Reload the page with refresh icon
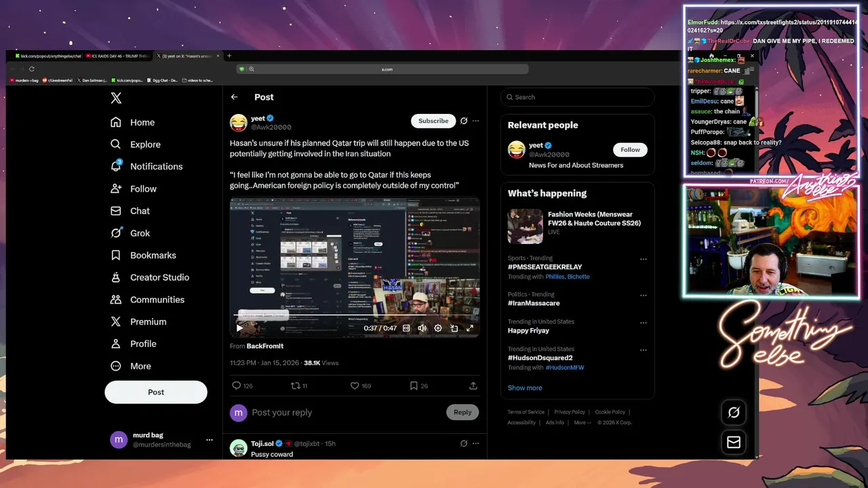The width and height of the screenshot is (868, 488). click(31, 68)
